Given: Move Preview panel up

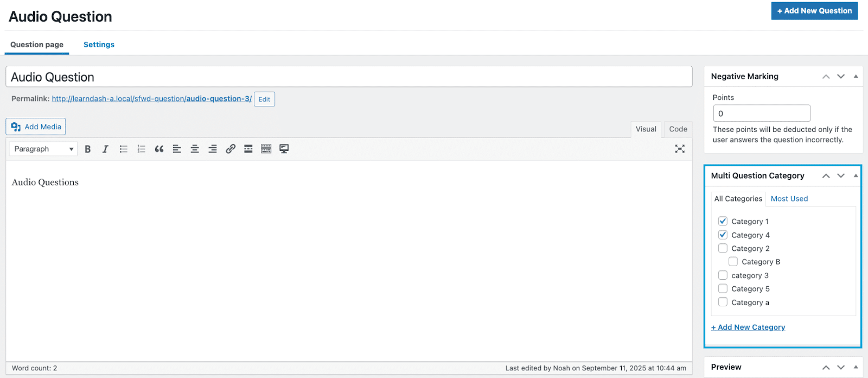Looking at the screenshot, I should [x=826, y=368].
